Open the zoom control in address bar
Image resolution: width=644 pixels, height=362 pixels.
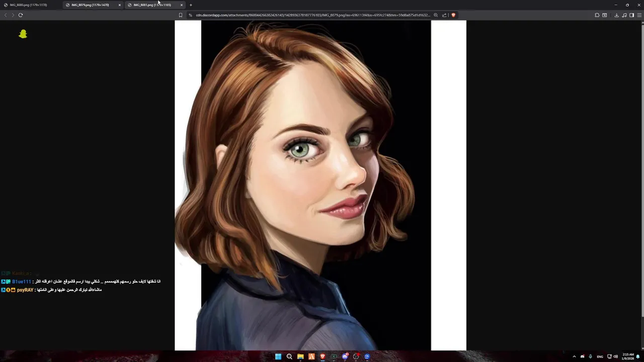pyautogui.click(x=436, y=15)
